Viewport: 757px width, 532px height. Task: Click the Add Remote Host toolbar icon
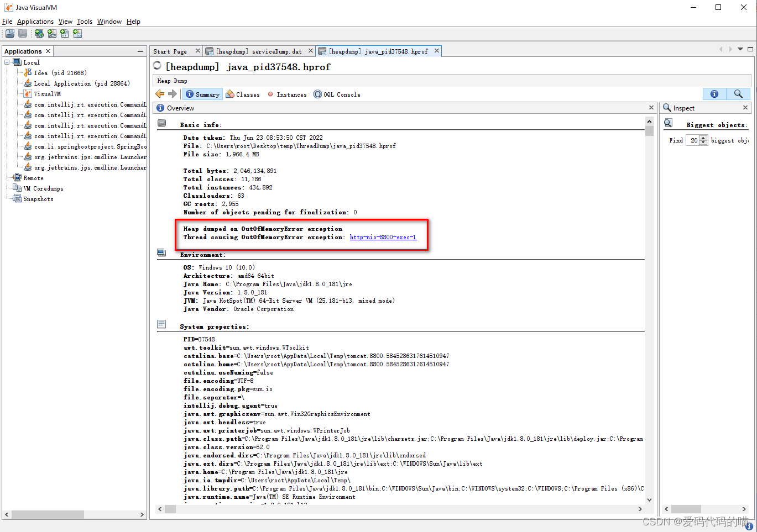tap(39, 34)
